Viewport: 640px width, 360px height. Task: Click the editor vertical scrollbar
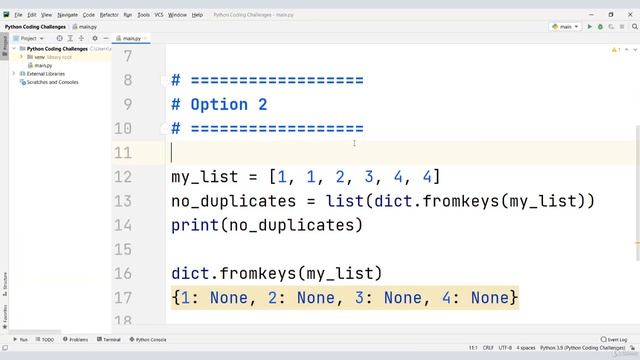pos(637,192)
